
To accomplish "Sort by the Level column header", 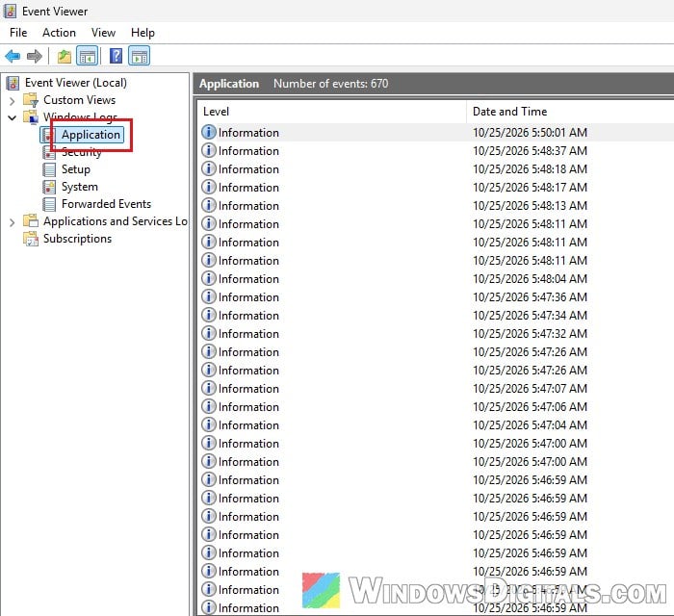I will point(333,112).
